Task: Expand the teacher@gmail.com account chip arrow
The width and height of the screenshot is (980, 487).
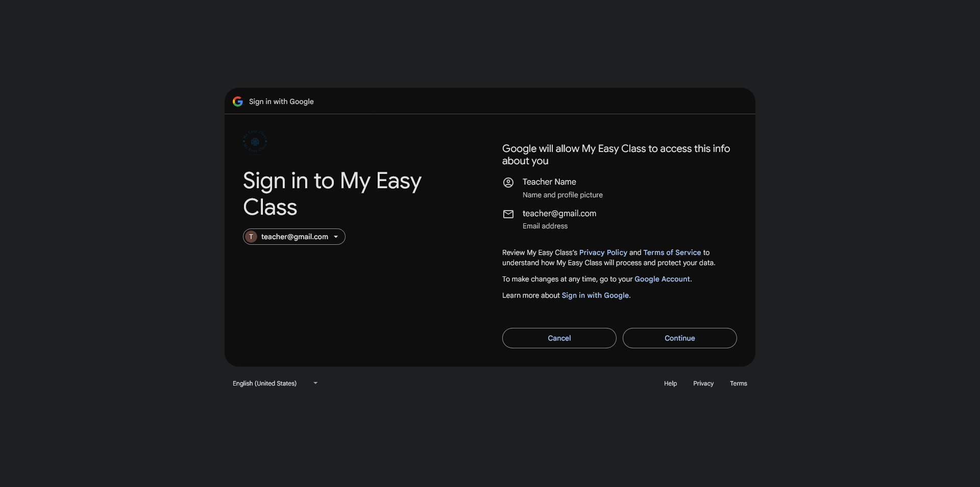Action: (x=336, y=237)
